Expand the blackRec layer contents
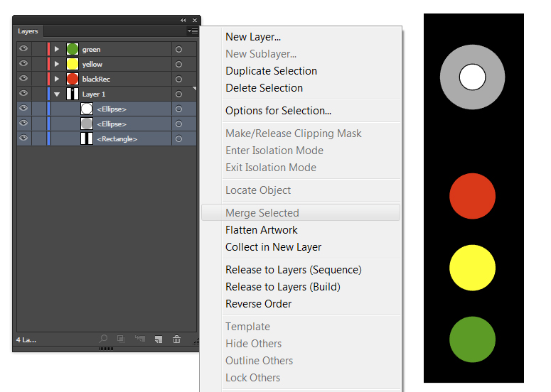This screenshot has width=551, height=392. 57,79
